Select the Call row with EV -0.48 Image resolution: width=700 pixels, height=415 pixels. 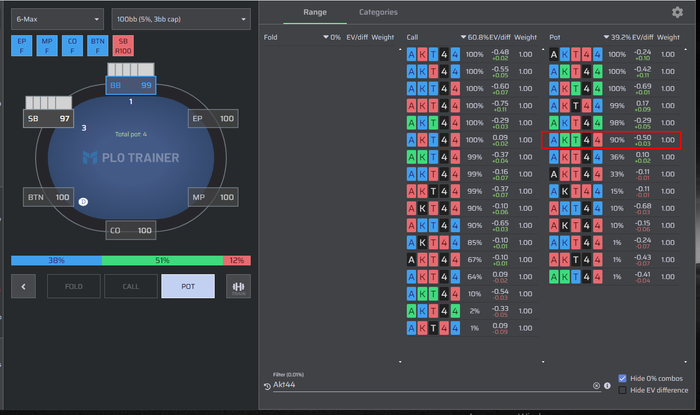(x=471, y=54)
